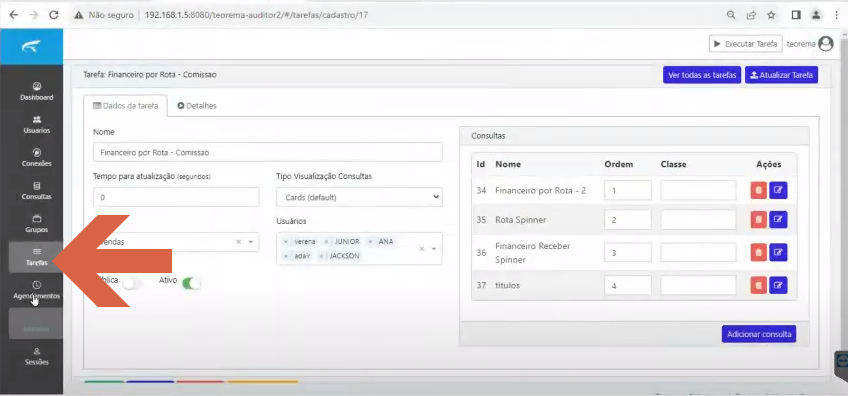
Task: Click the Adicionar consulta button
Action: 759,334
